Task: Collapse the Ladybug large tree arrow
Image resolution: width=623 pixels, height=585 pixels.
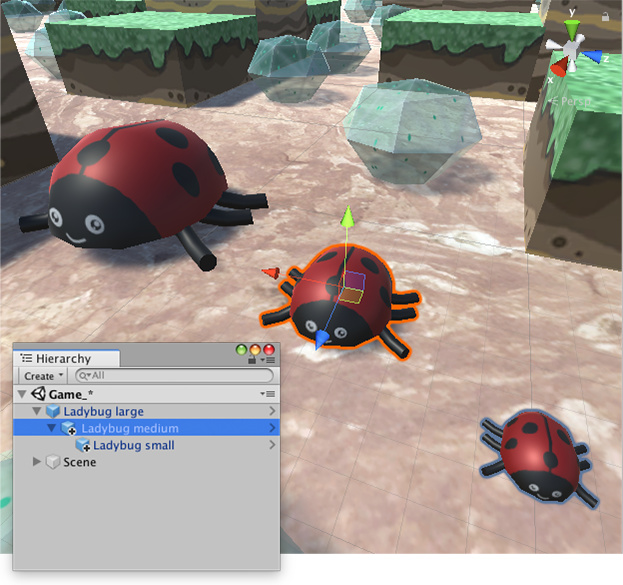Action: pos(38,412)
